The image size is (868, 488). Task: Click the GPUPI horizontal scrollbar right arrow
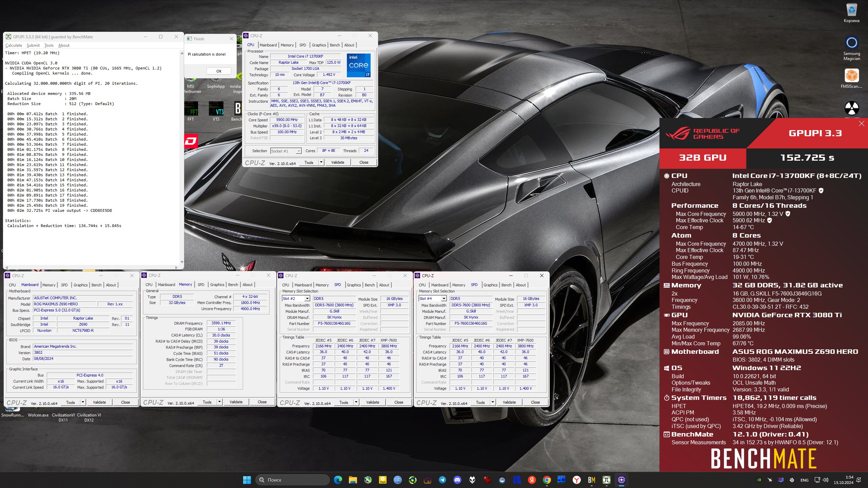(176, 267)
